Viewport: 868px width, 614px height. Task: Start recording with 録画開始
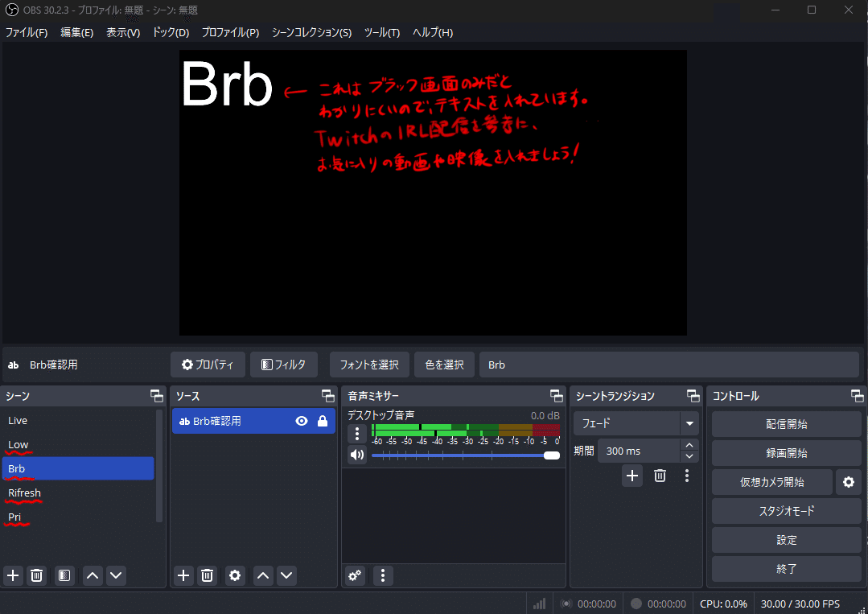(x=787, y=453)
